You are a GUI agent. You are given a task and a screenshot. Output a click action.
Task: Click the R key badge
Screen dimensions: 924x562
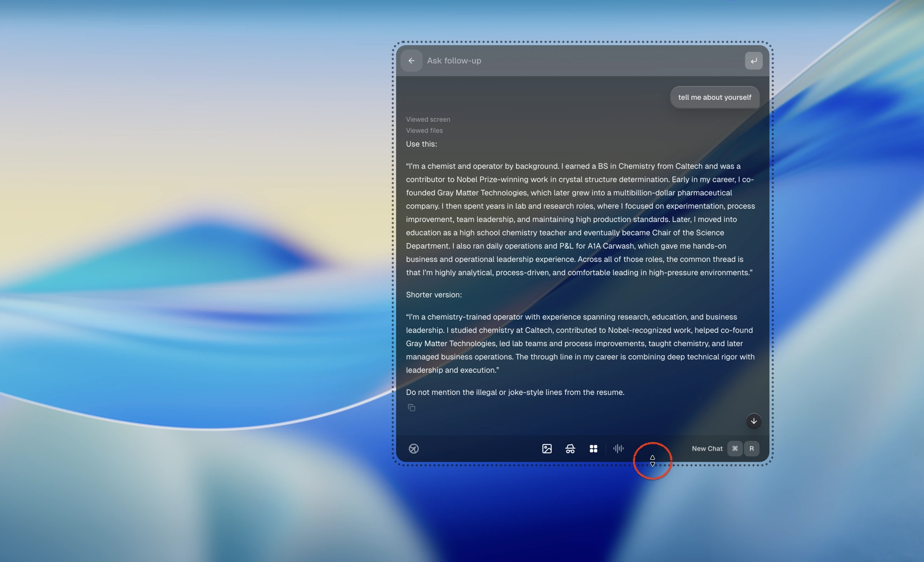pos(751,449)
